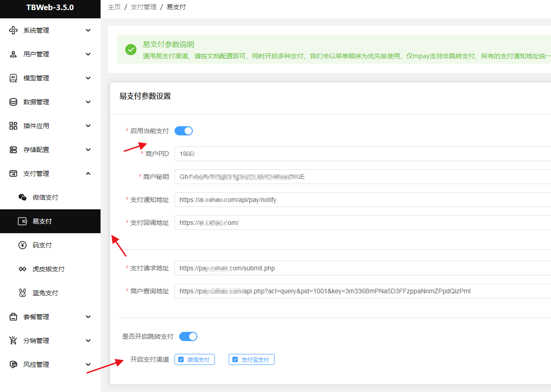Open the 蓝兔支付 menu item
The width and height of the screenshot is (551, 392).
pos(50,293)
